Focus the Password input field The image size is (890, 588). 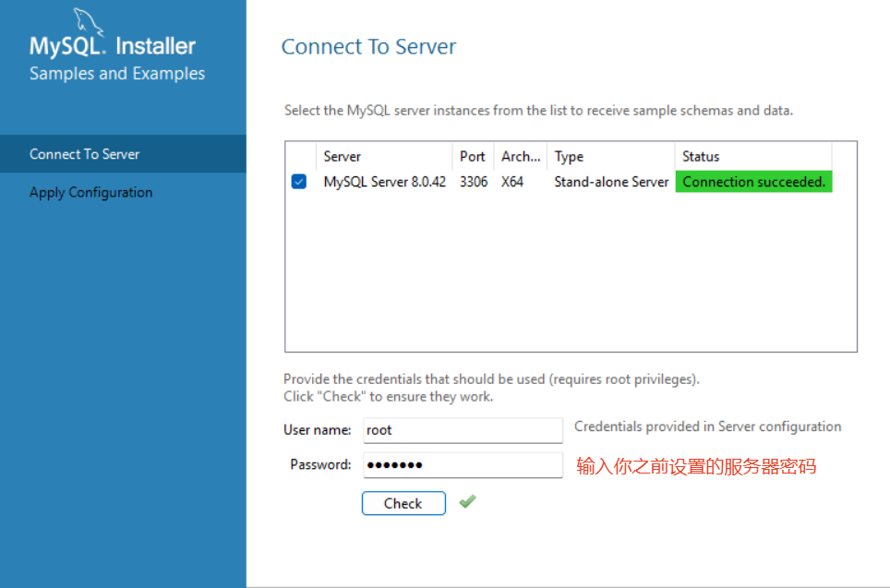pos(463,465)
